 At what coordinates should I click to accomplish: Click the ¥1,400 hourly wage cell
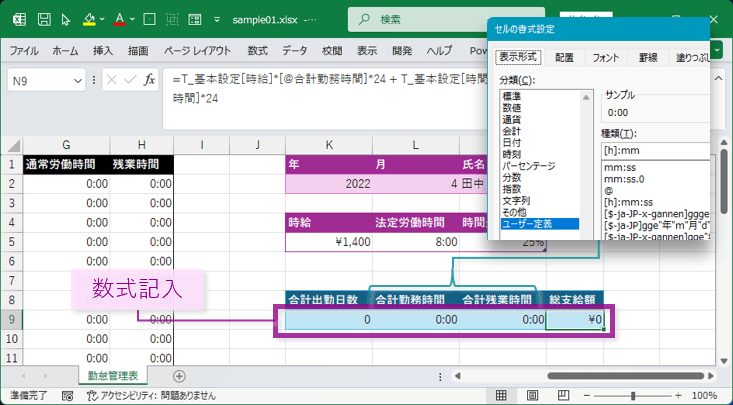pyautogui.click(x=329, y=242)
